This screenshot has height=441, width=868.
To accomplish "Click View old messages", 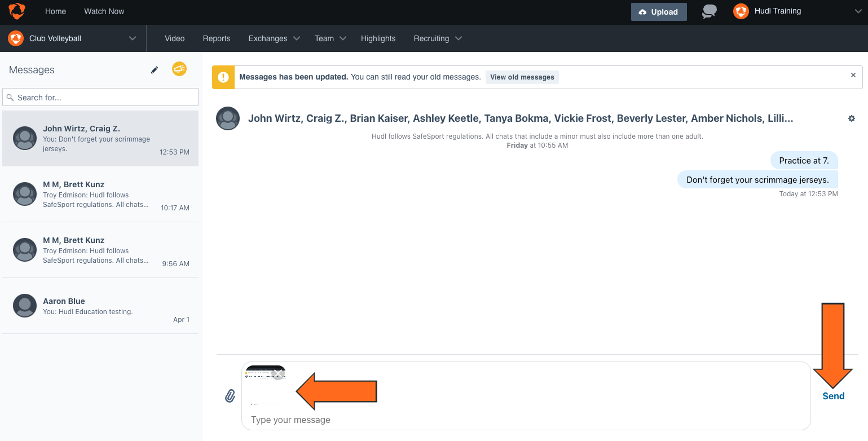I will (x=522, y=77).
